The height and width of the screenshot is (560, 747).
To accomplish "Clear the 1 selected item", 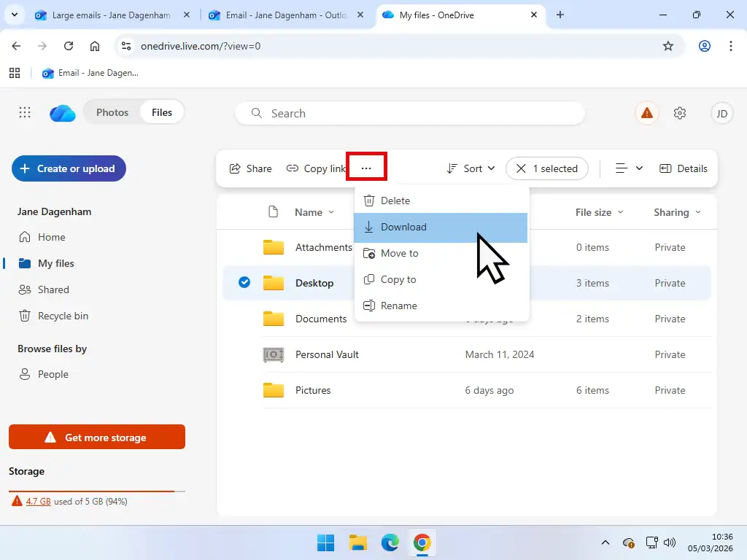I will (522, 168).
